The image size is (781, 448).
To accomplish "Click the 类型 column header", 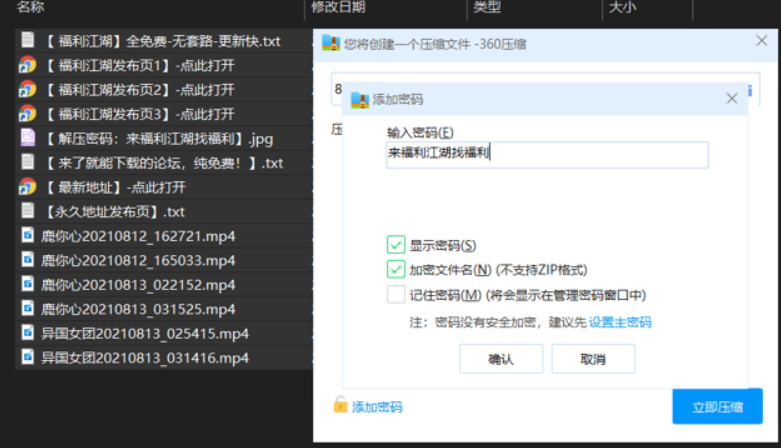I will tap(487, 8).
